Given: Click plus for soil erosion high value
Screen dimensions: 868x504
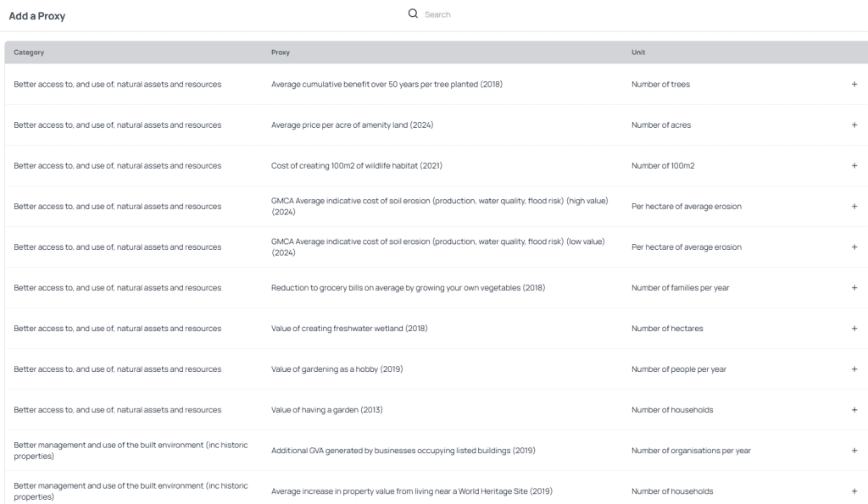Looking at the screenshot, I should click(x=854, y=207).
